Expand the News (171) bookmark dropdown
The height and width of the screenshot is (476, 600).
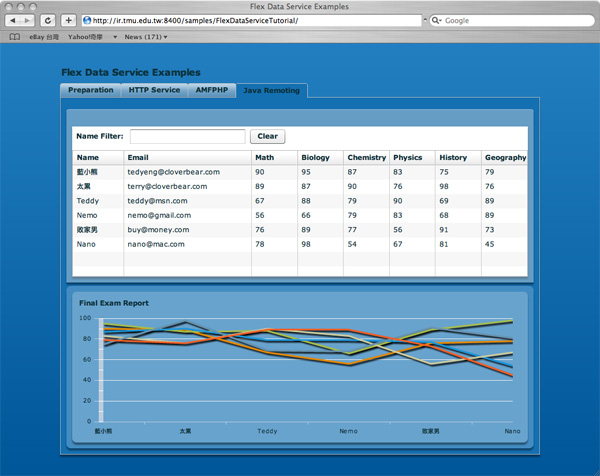(x=145, y=37)
